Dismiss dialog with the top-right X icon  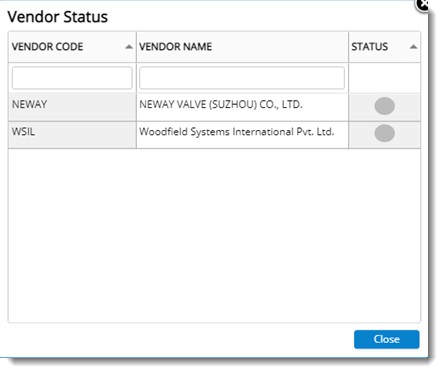click(423, 5)
